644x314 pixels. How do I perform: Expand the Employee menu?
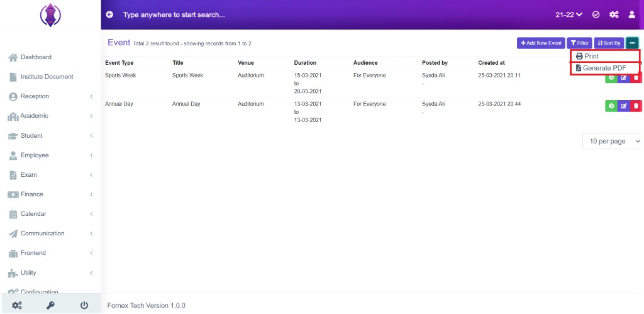coord(50,155)
